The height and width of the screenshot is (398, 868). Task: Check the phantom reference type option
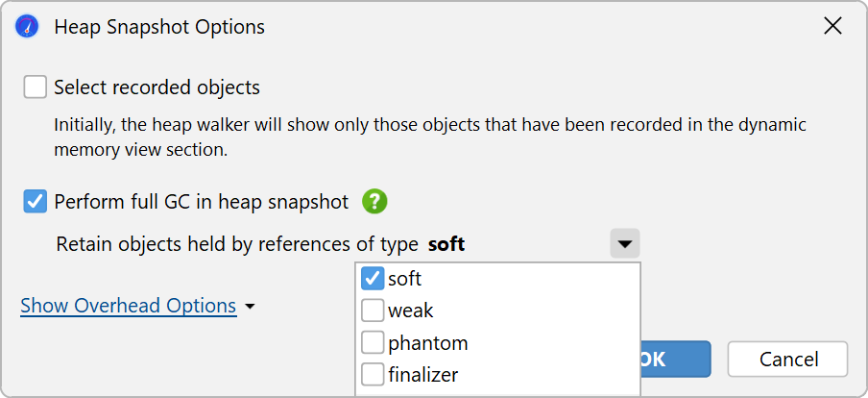pos(373,342)
